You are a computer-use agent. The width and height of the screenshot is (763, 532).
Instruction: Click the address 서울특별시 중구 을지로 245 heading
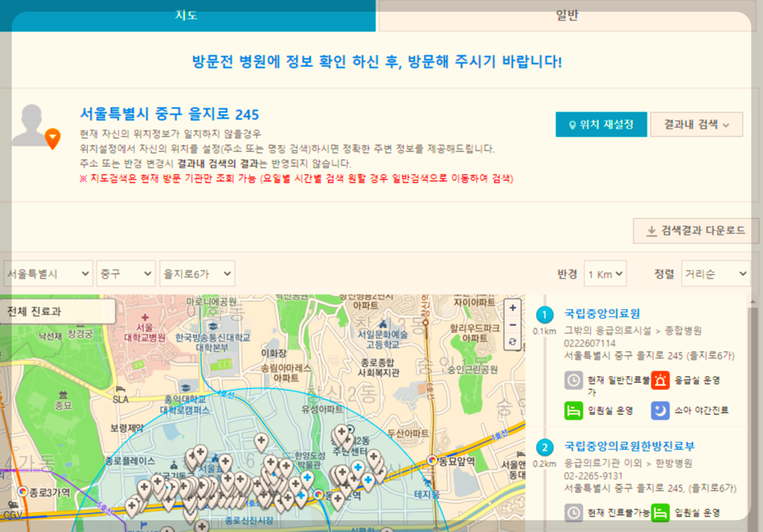(169, 114)
